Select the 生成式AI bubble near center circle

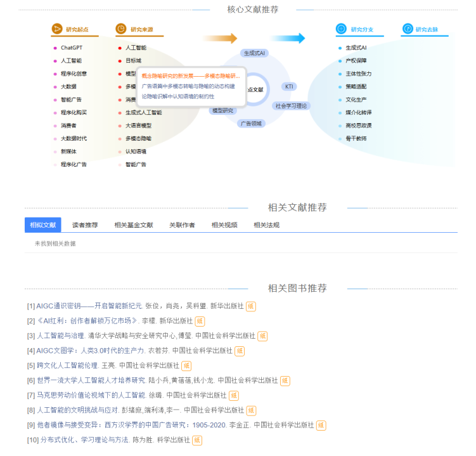255,53
